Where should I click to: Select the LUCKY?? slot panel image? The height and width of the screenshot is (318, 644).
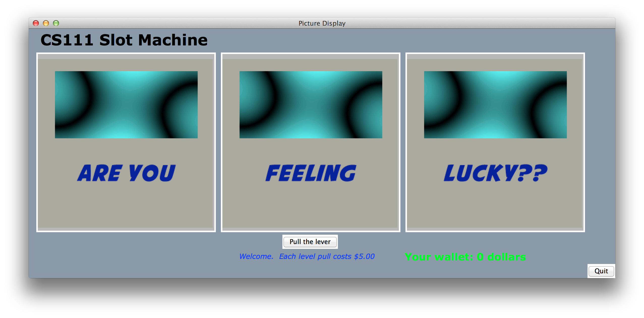pos(495,142)
